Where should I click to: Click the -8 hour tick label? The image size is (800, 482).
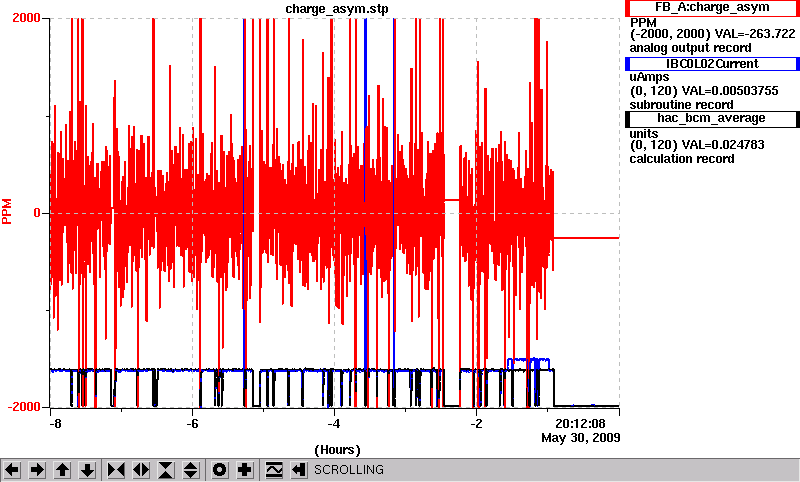click(x=56, y=424)
